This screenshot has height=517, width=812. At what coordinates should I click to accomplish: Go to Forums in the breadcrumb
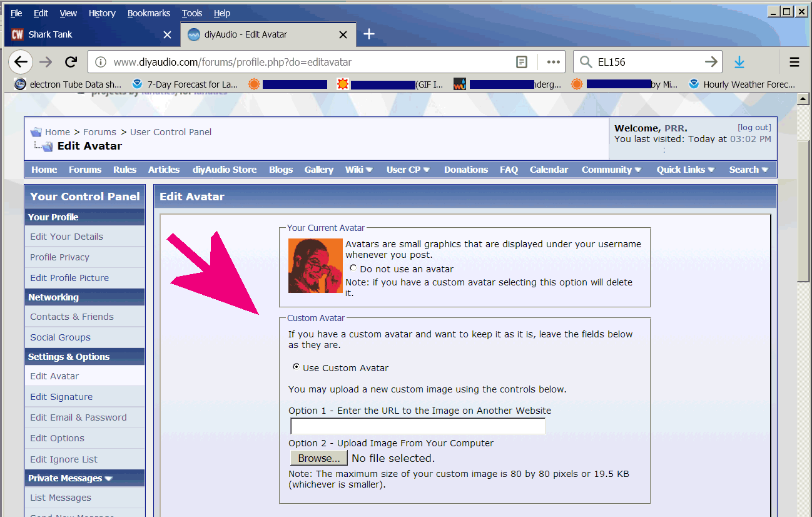point(100,132)
